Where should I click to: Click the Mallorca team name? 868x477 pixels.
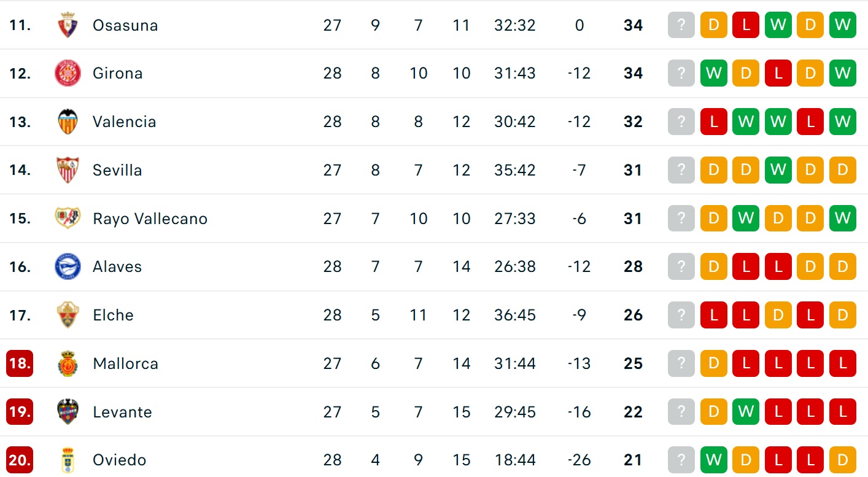125,363
